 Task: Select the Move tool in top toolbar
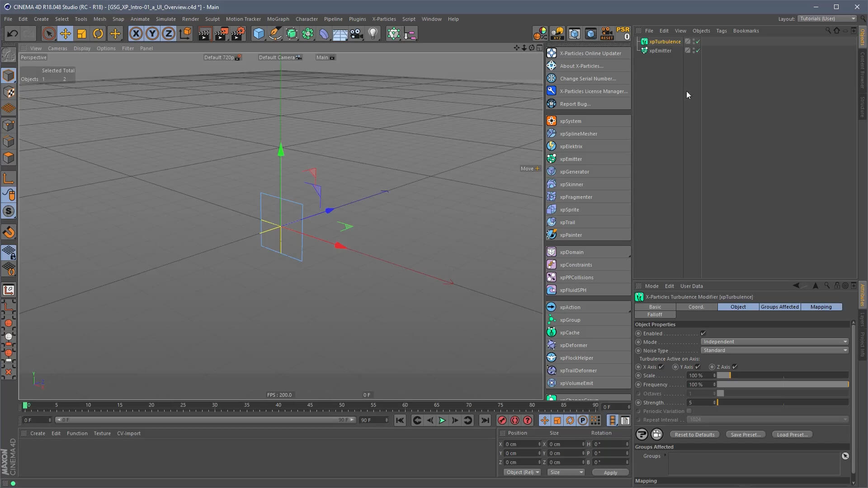(x=65, y=34)
